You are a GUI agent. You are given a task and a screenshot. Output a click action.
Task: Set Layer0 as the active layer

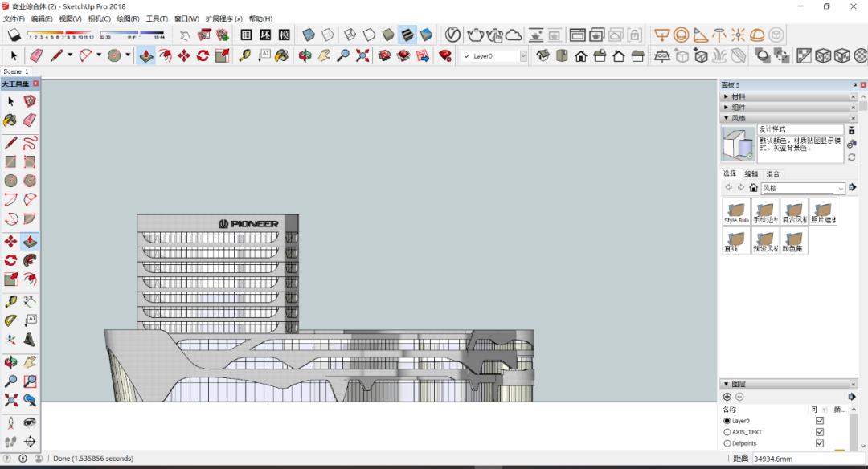tap(727, 421)
